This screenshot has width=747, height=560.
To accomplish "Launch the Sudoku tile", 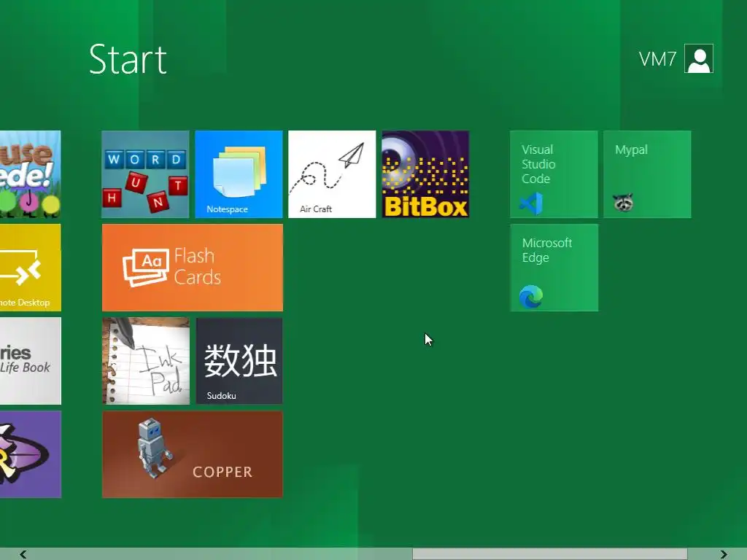I will 239,361.
